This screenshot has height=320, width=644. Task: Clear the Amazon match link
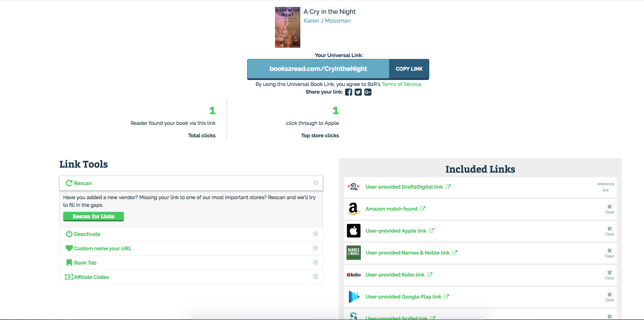pyautogui.click(x=609, y=209)
